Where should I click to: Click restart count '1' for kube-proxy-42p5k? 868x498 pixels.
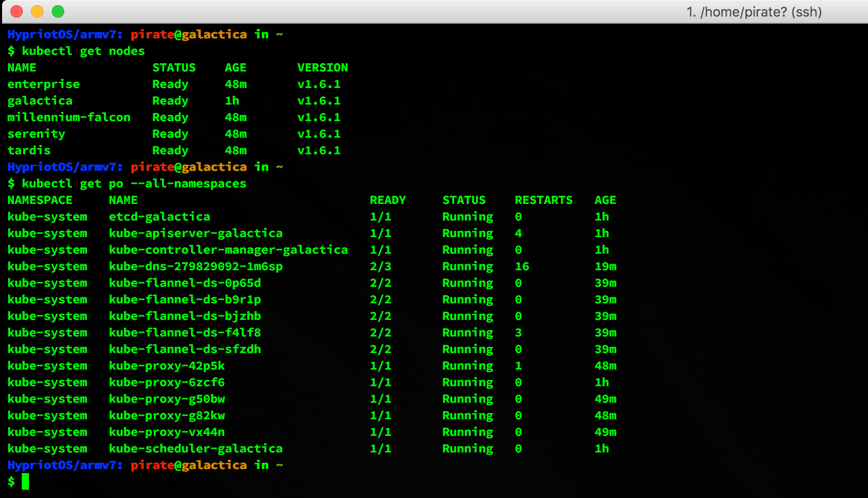tap(518, 366)
